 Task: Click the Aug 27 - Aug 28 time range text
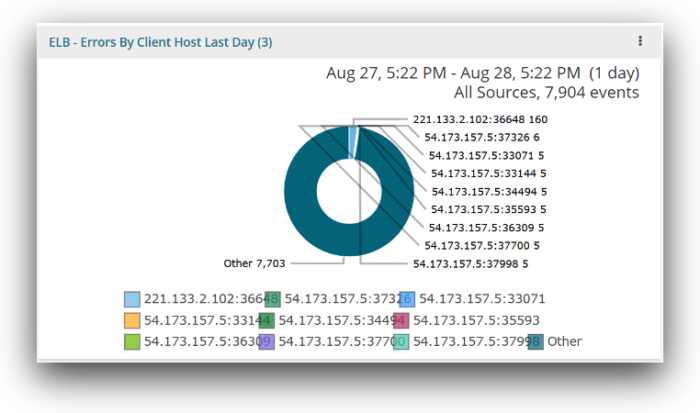coord(483,73)
